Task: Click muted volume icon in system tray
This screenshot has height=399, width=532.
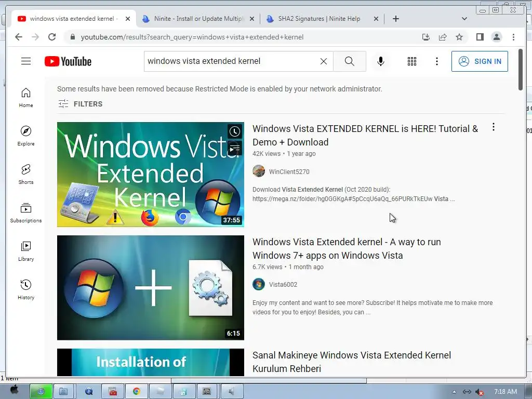Action: 479,392
